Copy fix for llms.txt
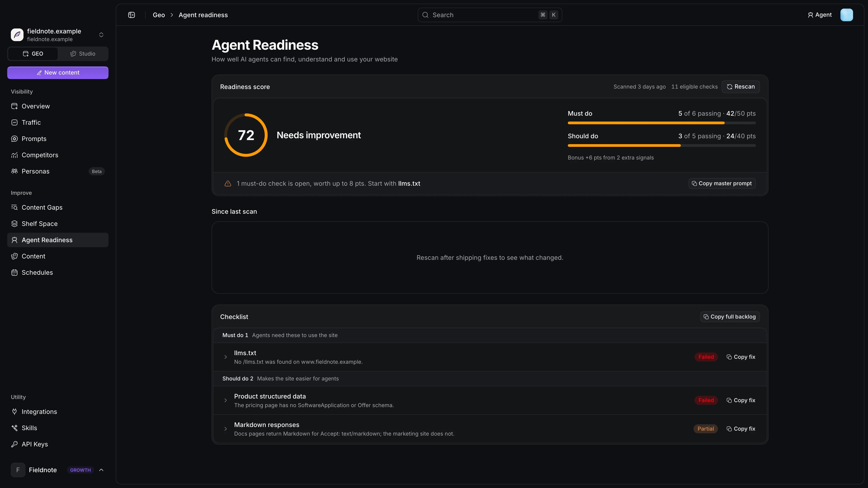 click(741, 357)
